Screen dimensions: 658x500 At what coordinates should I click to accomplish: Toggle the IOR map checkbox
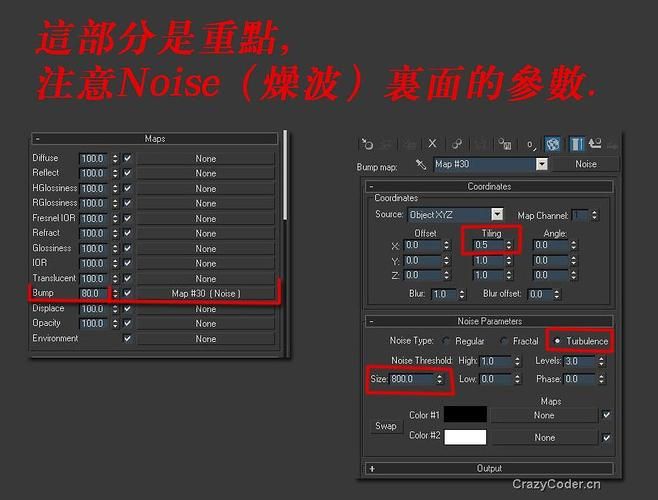tap(128, 263)
